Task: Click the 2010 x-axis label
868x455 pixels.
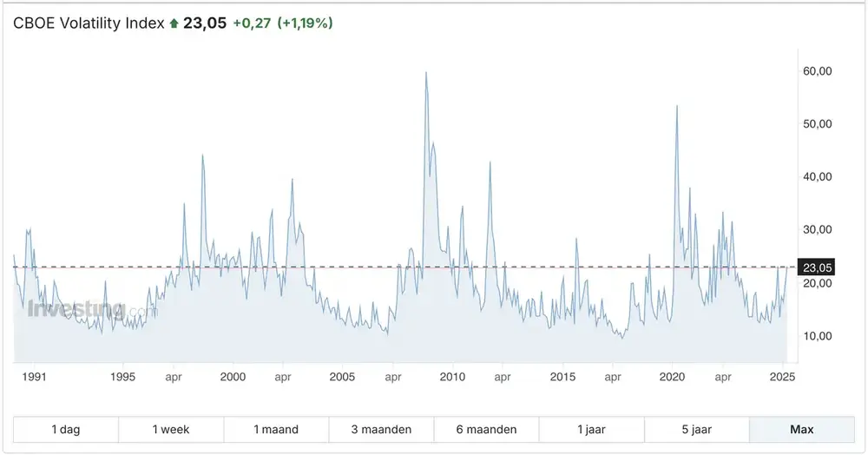Action: pyautogui.click(x=452, y=377)
